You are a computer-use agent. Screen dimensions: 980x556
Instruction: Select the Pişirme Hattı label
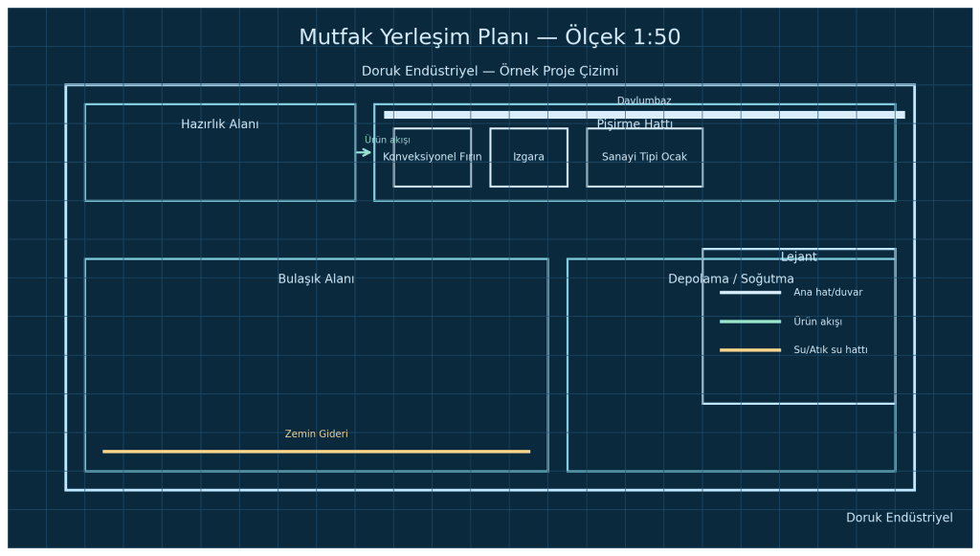[x=635, y=124]
